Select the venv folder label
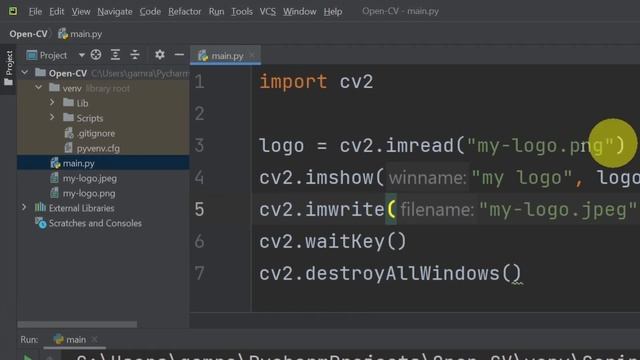640x360 pixels. coord(72,89)
